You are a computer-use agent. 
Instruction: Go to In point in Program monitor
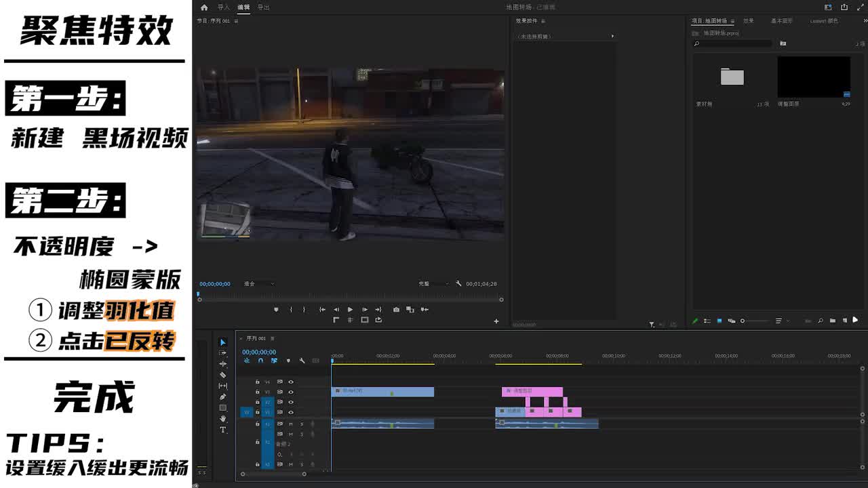[x=322, y=310]
